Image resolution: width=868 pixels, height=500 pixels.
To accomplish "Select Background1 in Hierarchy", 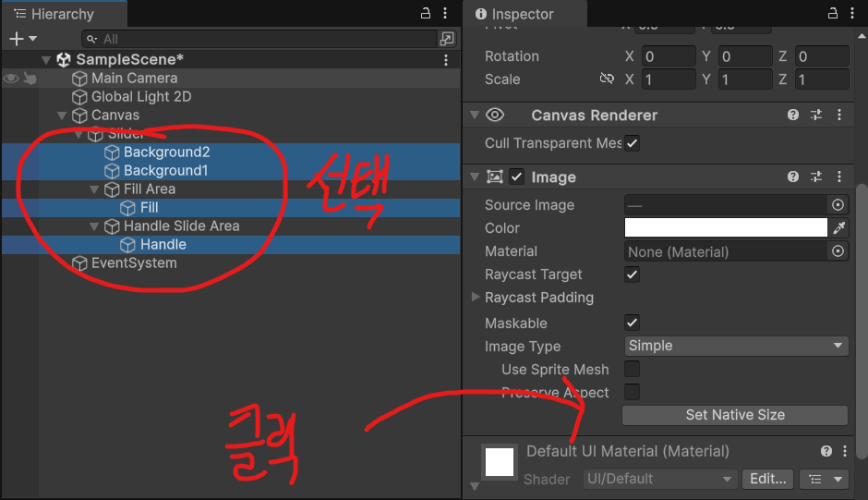I will (x=165, y=171).
